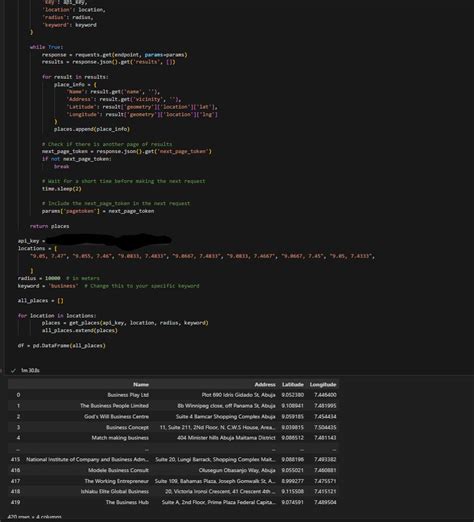Select 'National Institute of Company and Business' cell

coord(87,459)
